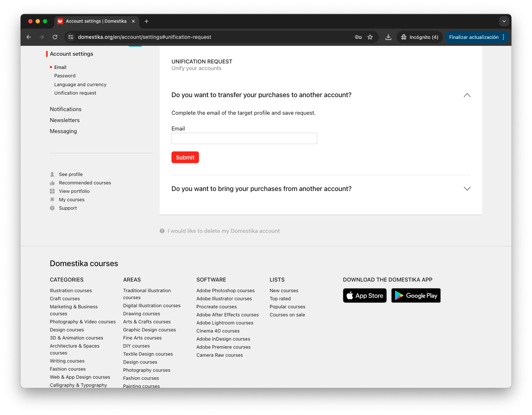Expand the bring purchases section chevron

(467, 189)
